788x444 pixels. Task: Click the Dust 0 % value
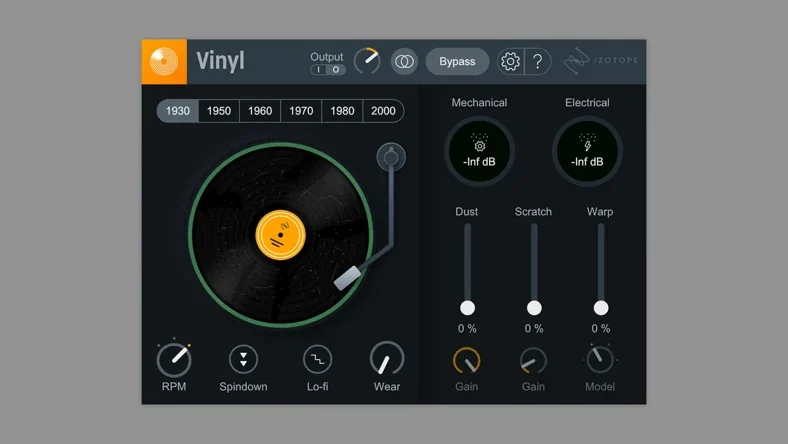pos(467,328)
